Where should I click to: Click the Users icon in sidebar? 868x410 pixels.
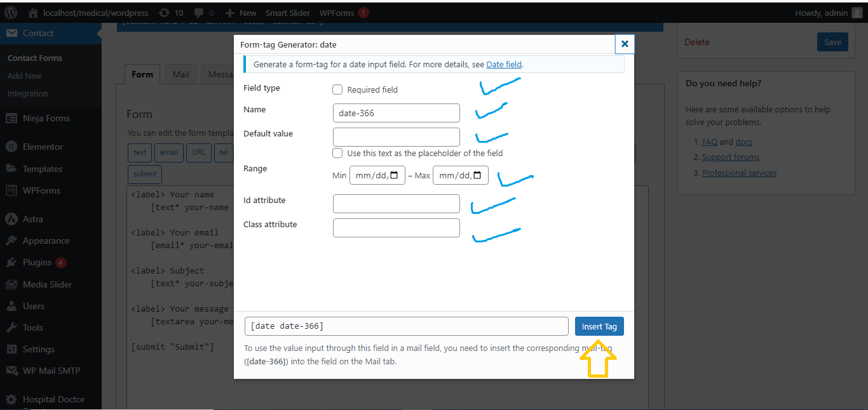point(11,306)
